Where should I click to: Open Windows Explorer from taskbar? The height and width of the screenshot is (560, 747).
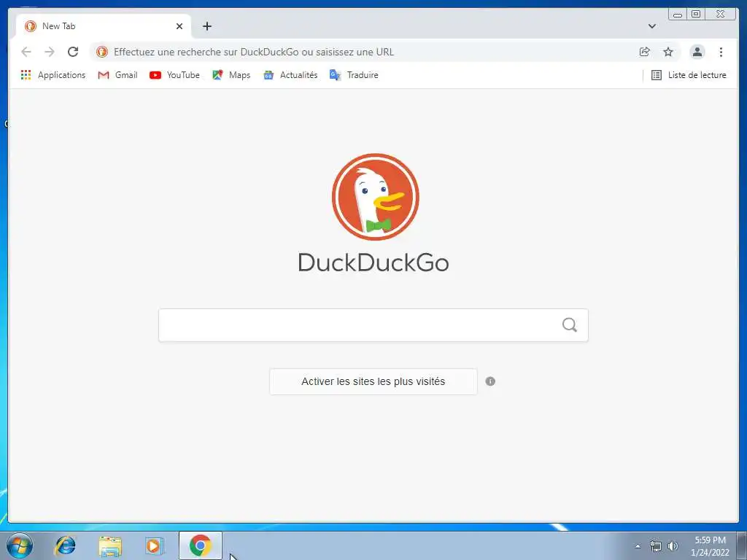(110, 545)
